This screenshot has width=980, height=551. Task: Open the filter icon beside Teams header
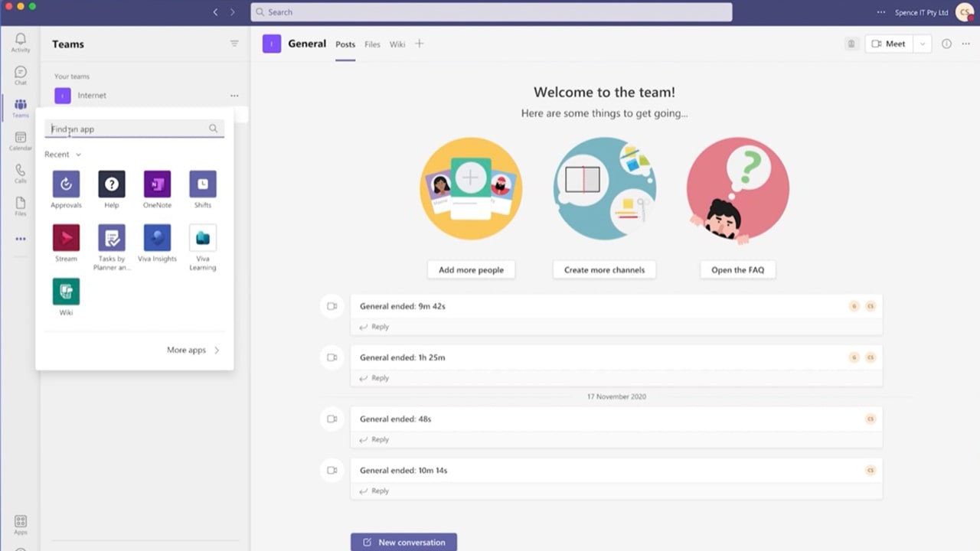tap(234, 44)
